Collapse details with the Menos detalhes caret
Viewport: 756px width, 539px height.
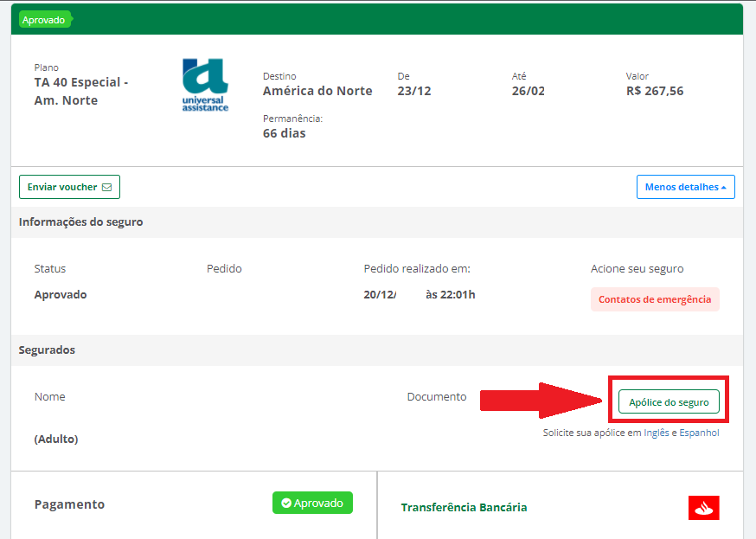[723, 187]
